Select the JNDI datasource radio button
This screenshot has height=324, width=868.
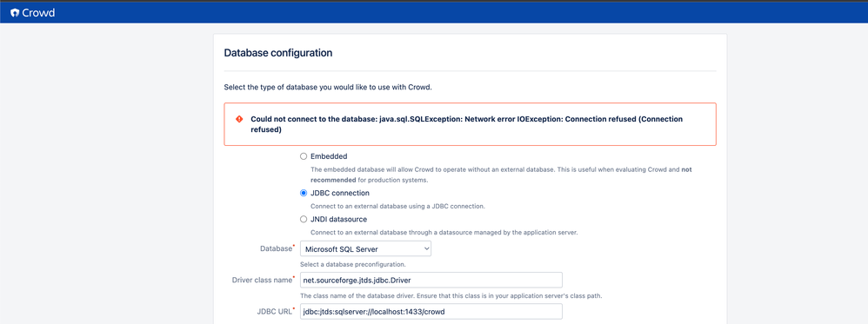tap(304, 219)
